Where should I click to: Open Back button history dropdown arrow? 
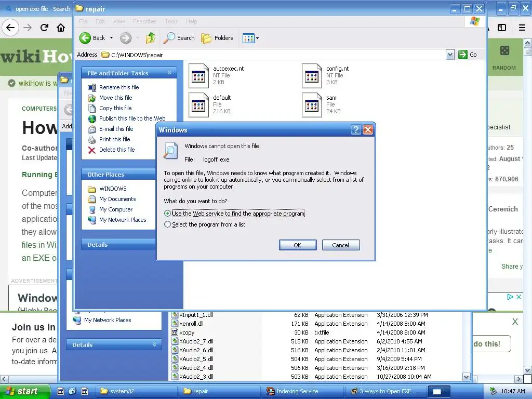point(111,38)
